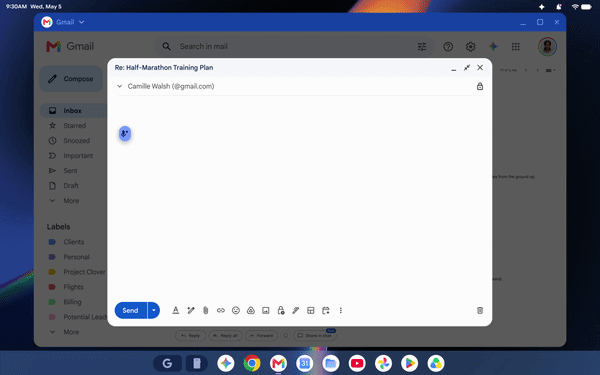Add emoji reaction below the email
This screenshot has width=600, height=375.
285,336
